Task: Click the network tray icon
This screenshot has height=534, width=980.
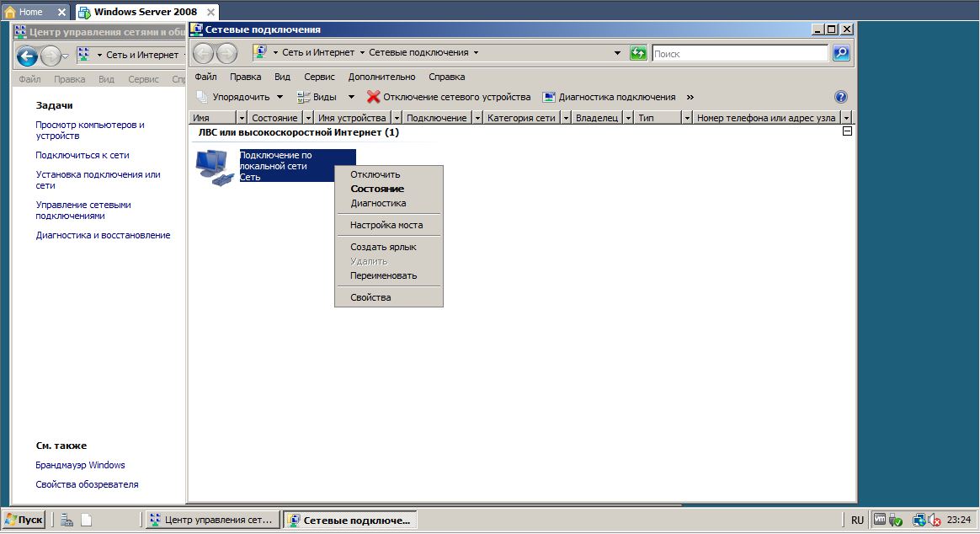Action: click(919, 520)
